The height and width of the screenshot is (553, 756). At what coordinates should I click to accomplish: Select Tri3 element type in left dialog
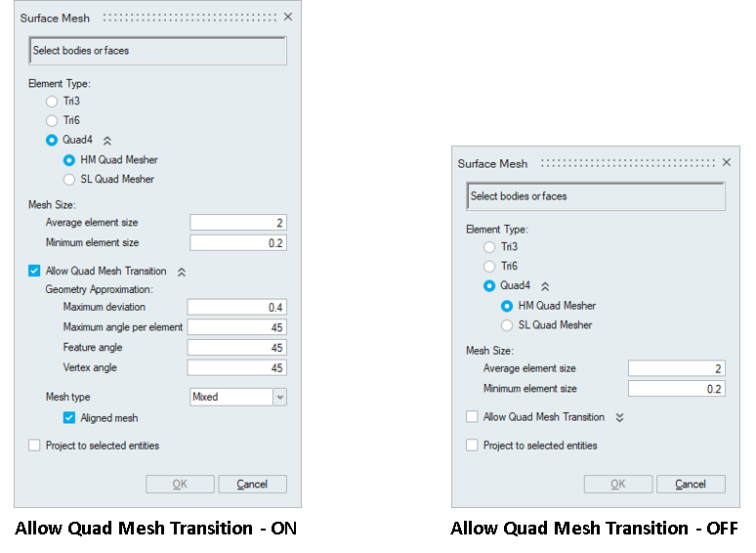coord(52,102)
